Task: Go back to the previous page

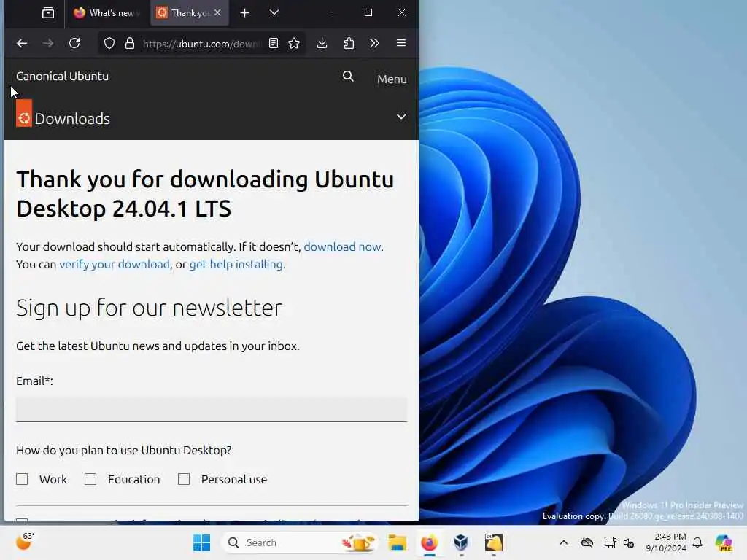Action: pos(22,43)
